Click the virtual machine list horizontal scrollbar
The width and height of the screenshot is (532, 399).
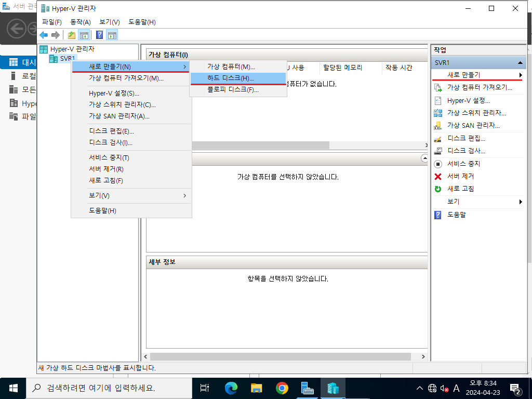[261, 145]
